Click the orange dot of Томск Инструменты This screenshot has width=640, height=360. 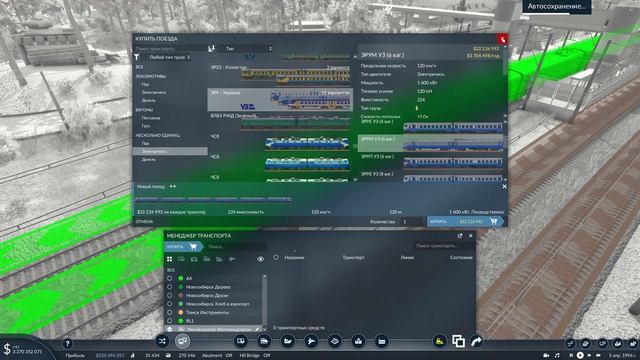pos(180,312)
